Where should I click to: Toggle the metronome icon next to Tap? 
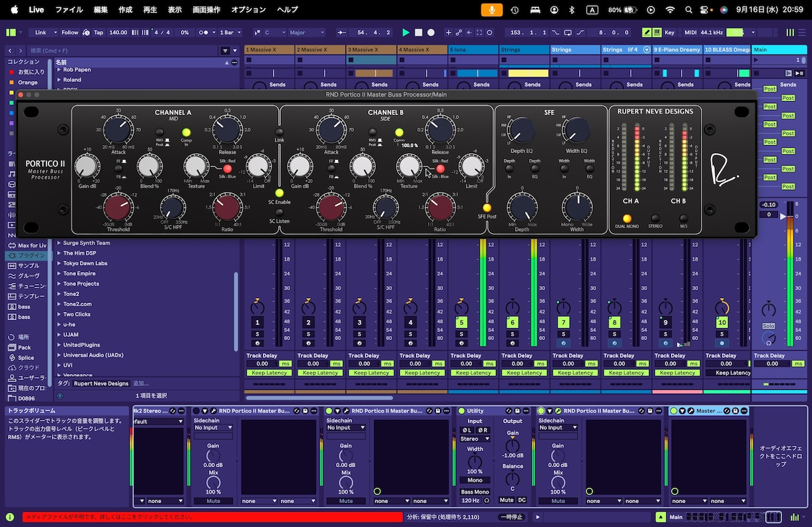(85, 33)
